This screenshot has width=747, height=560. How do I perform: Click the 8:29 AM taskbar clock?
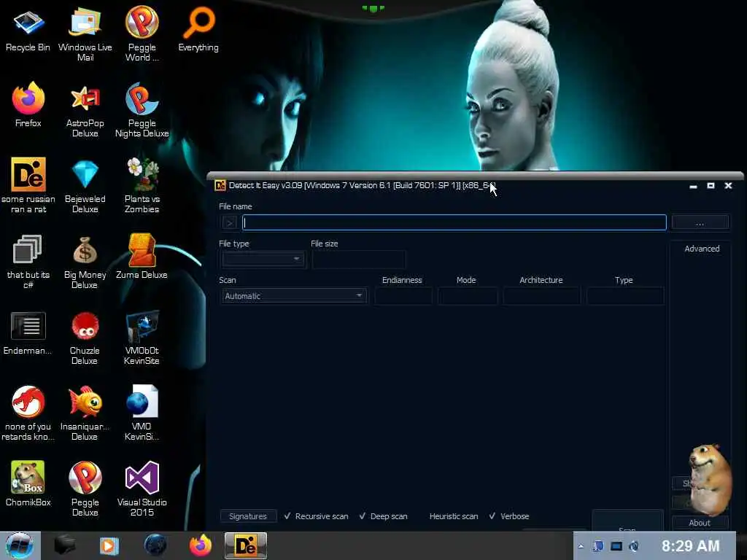(690, 545)
